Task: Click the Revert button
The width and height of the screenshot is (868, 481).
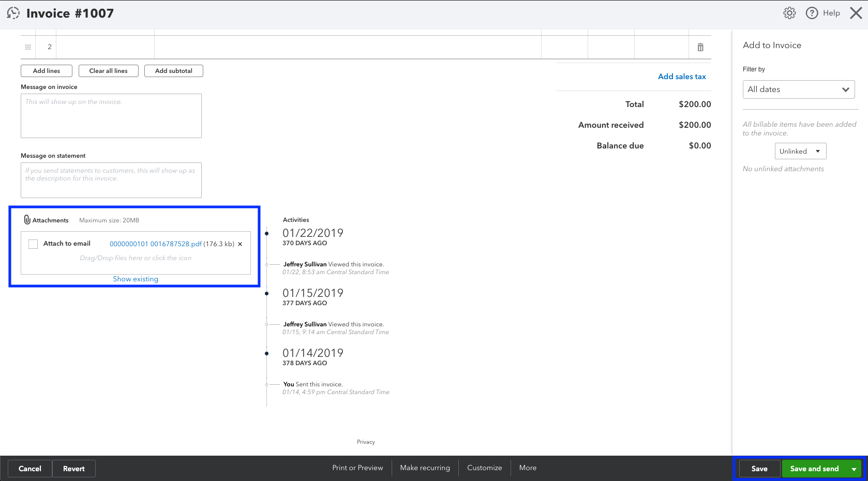Action: click(x=74, y=469)
